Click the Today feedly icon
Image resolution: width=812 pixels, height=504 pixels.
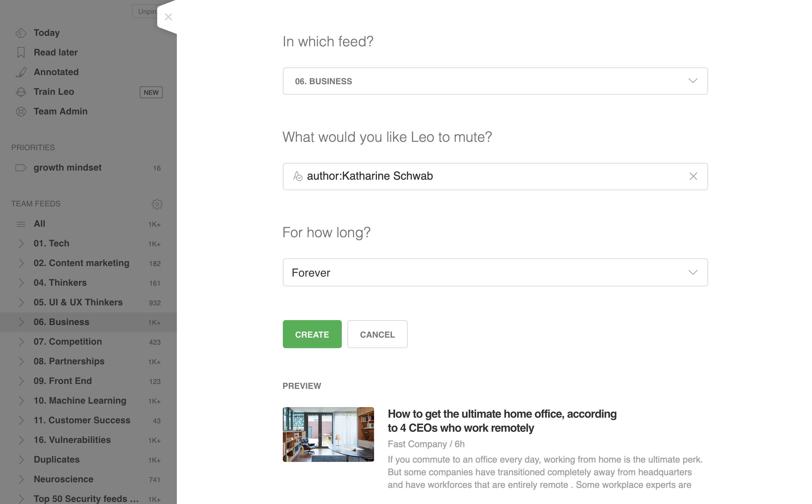(x=21, y=33)
